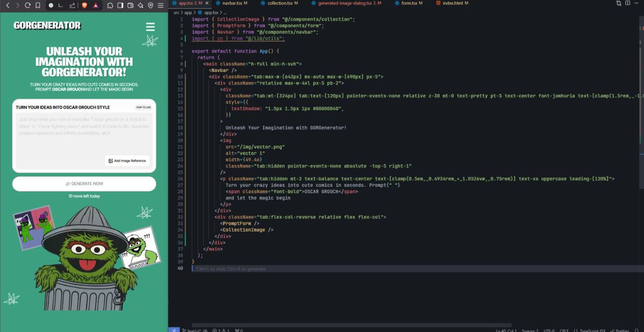The width and height of the screenshot is (644, 332).
Task: Close the app.tsx editor tab
Action: click(x=207, y=3)
